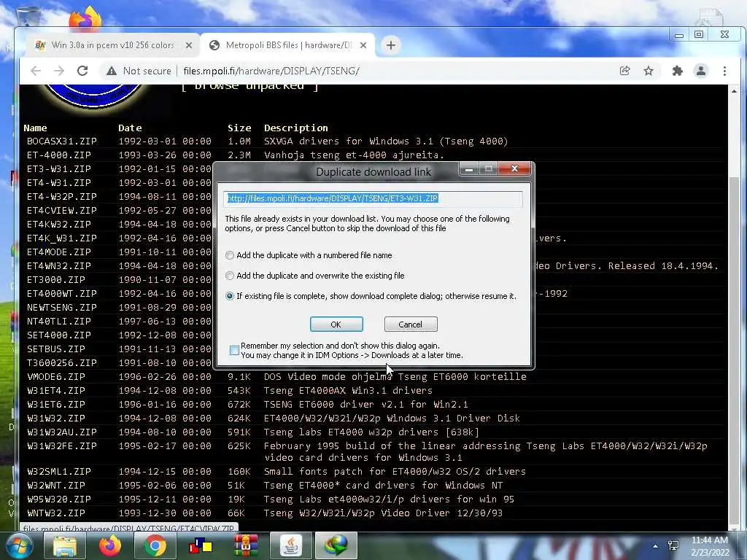Open the SETBUS.ZIP file link

pyautogui.click(x=56, y=349)
